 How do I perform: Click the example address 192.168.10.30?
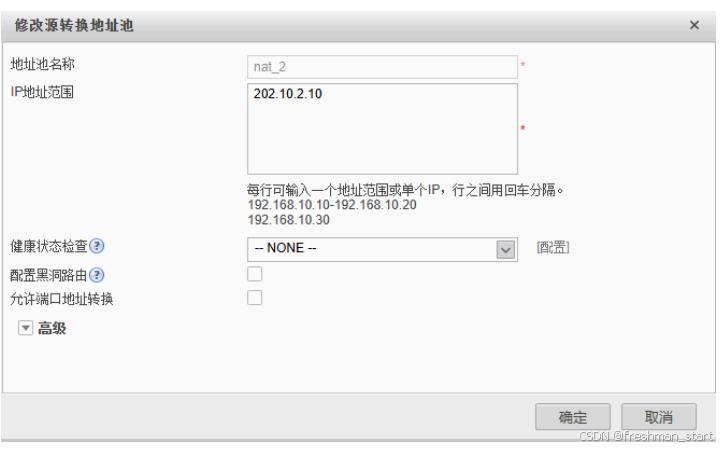[x=288, y=220]
